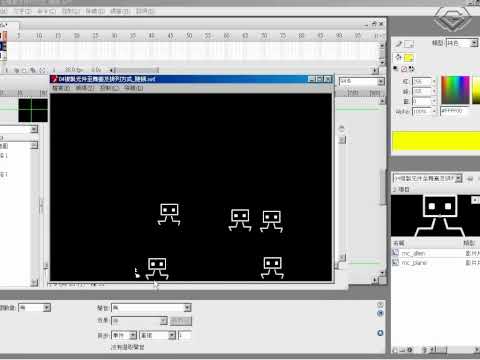This screenshot has width=480, height=360.
Task: Select the stroke color pencil icon
Action: 398,44
